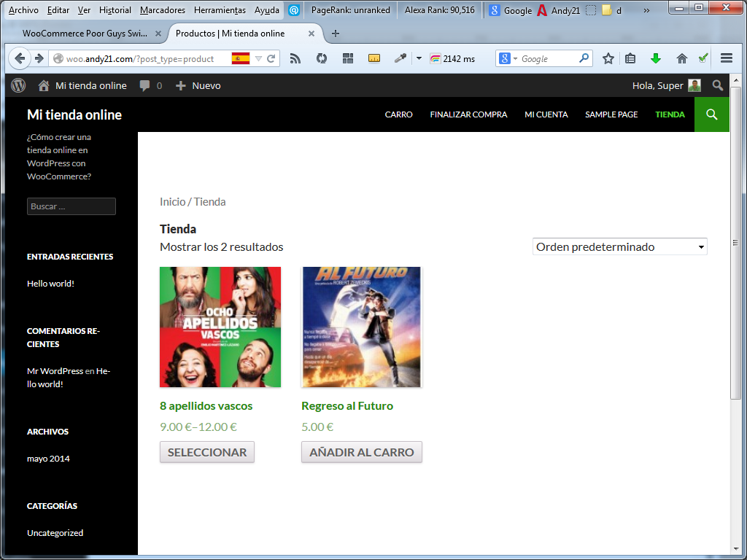Select the eyedropper color picker icon
This screenshot has width=747, height=560.
pos(400,58)
